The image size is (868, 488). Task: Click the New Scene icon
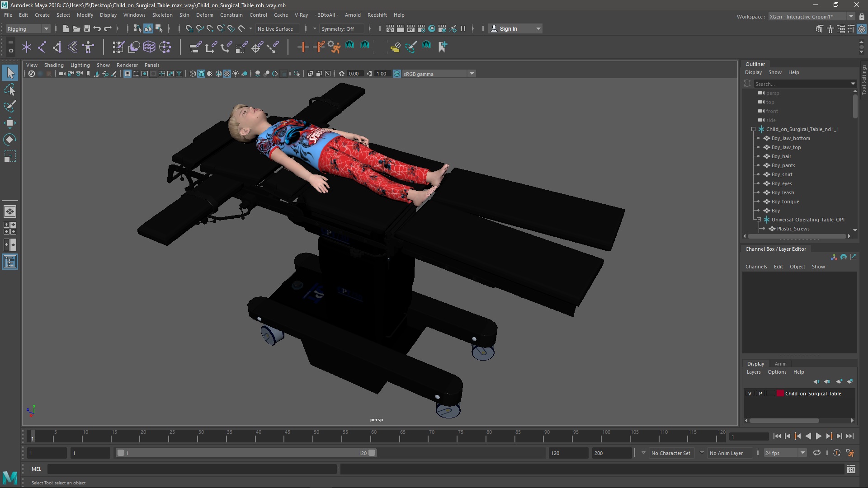(66, 28)
